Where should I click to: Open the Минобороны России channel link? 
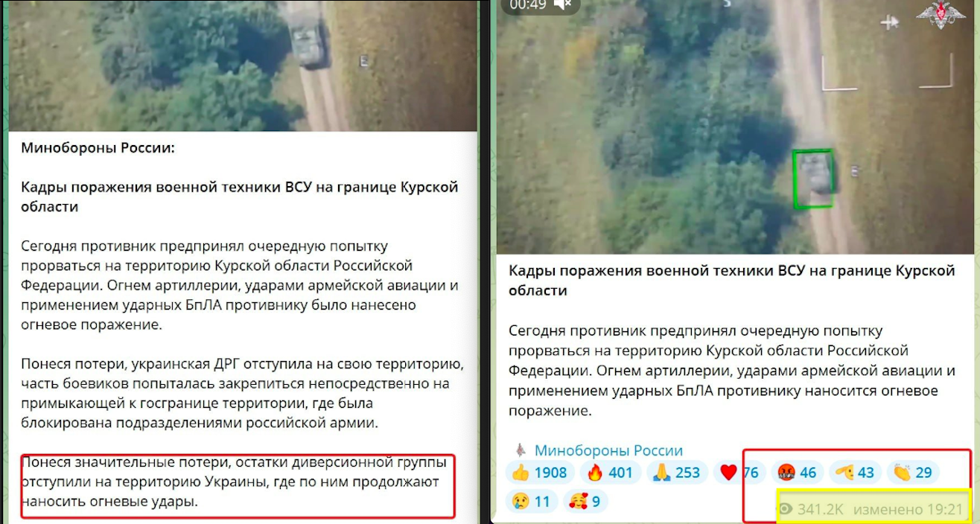608,450
